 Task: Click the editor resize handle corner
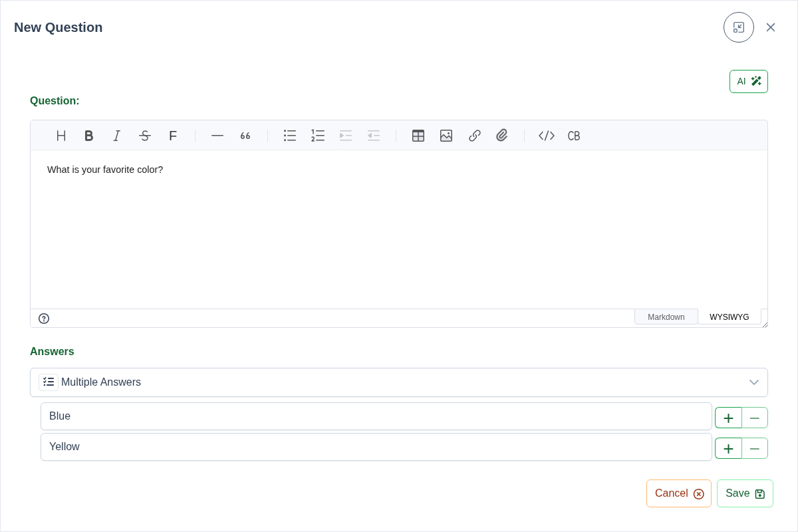click(765, 325)
